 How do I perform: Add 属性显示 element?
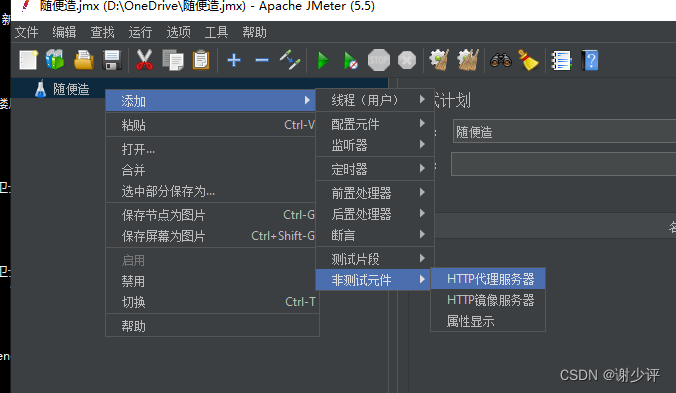pos(488,321)
